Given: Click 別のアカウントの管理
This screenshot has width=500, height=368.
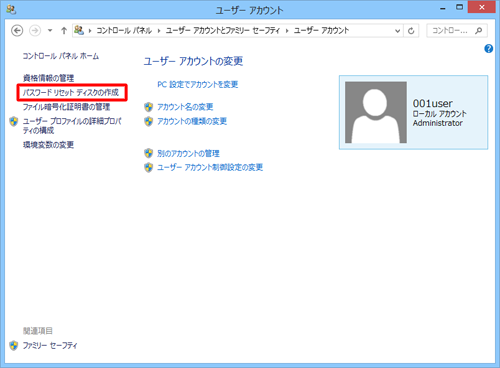Looking at the screenshot, I should 188,153.
